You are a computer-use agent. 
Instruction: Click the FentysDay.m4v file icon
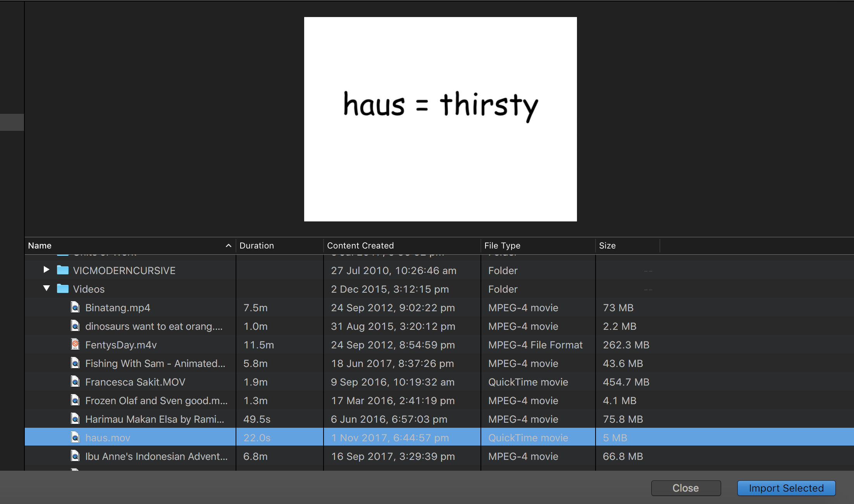(x=75, y=345)
